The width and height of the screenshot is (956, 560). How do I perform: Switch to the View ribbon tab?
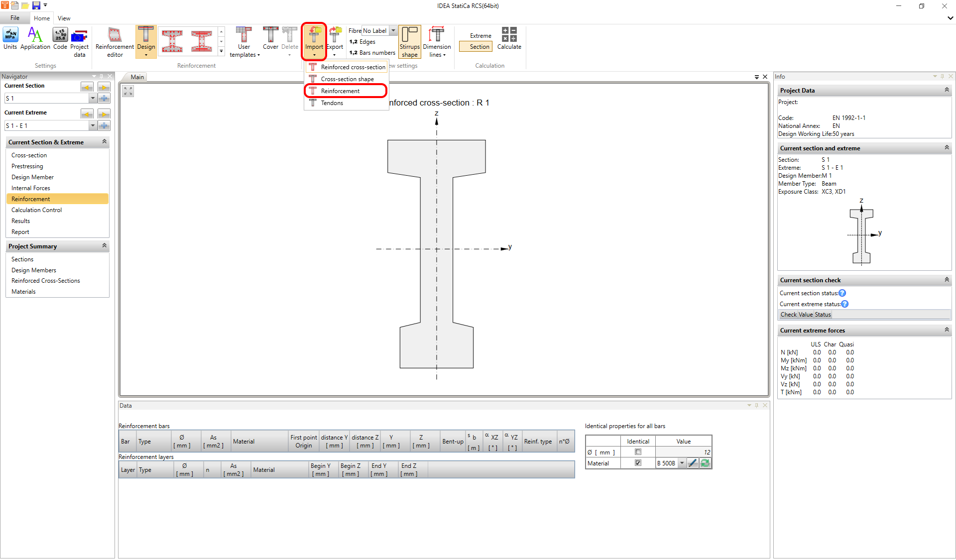[x=64, y=18]
